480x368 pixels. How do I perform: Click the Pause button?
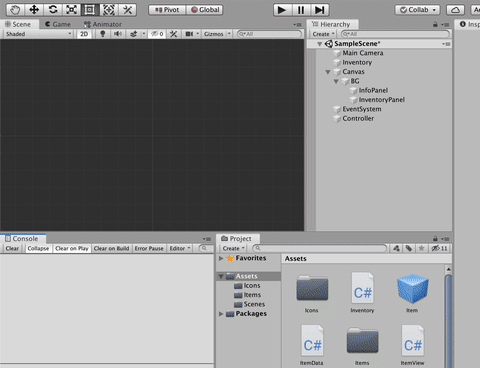click(x=301, y=10)
